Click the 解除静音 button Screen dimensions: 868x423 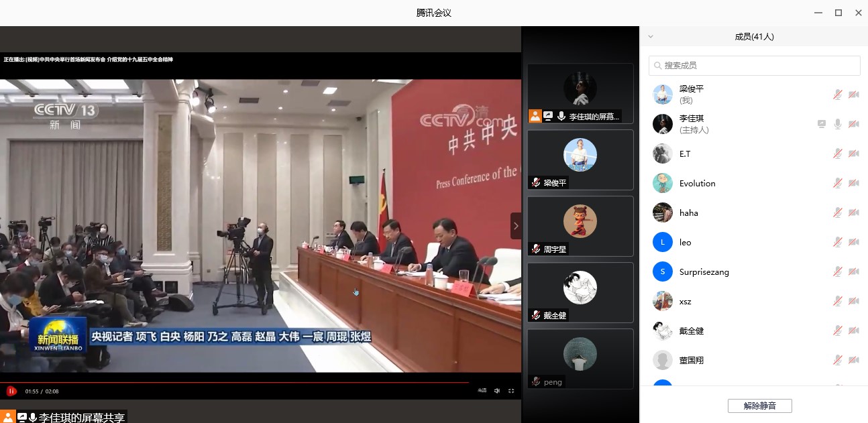(759, 406)
